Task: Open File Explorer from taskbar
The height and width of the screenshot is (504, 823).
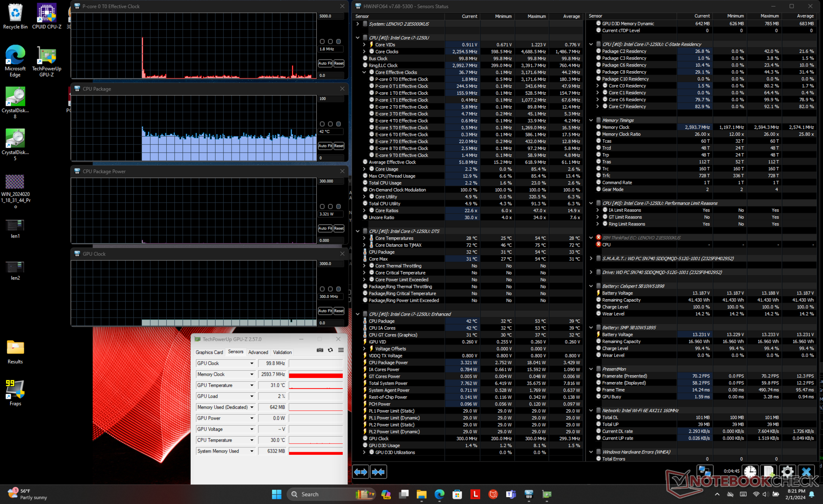Action: (422, 494)
